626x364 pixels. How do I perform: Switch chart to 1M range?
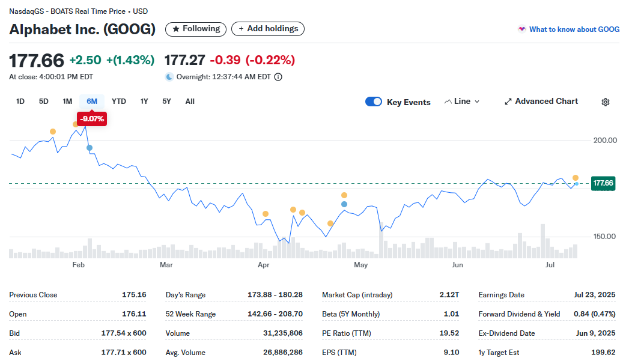pyautogui.click(x=67, y=102)
